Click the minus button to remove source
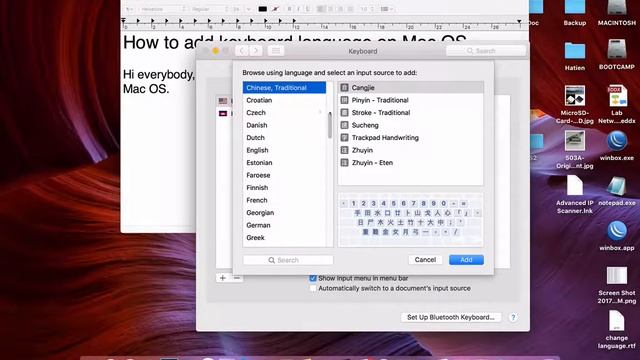 click(x=237, y=278)
